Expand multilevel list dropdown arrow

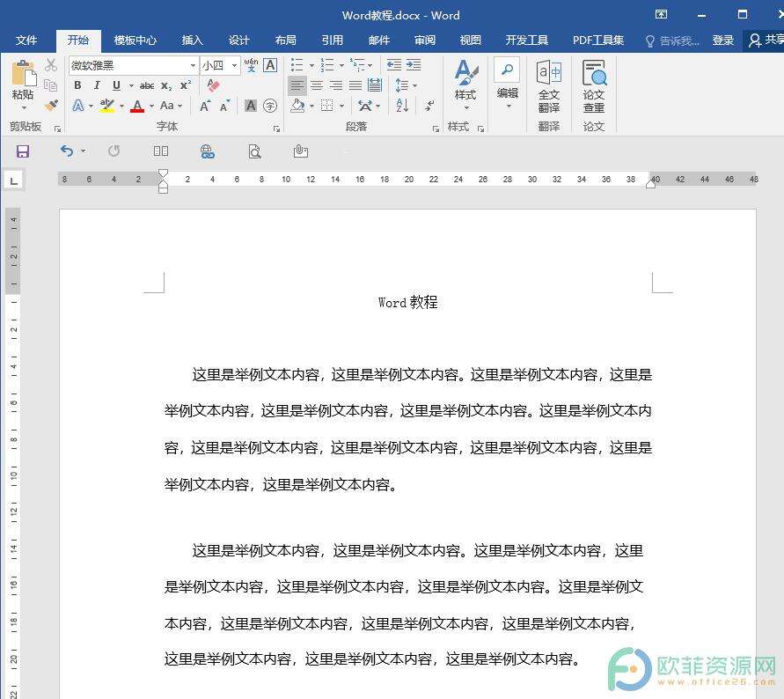pyautogui.click(x=370, y=65)
